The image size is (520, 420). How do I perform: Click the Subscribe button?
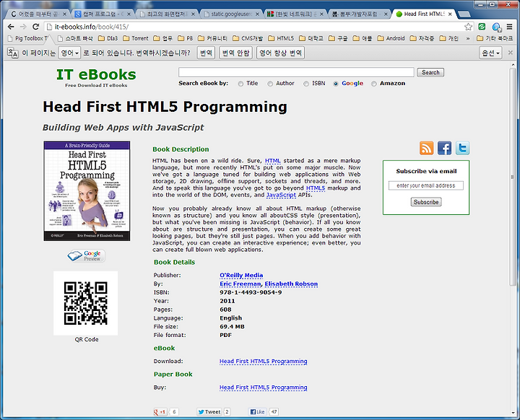426,202
